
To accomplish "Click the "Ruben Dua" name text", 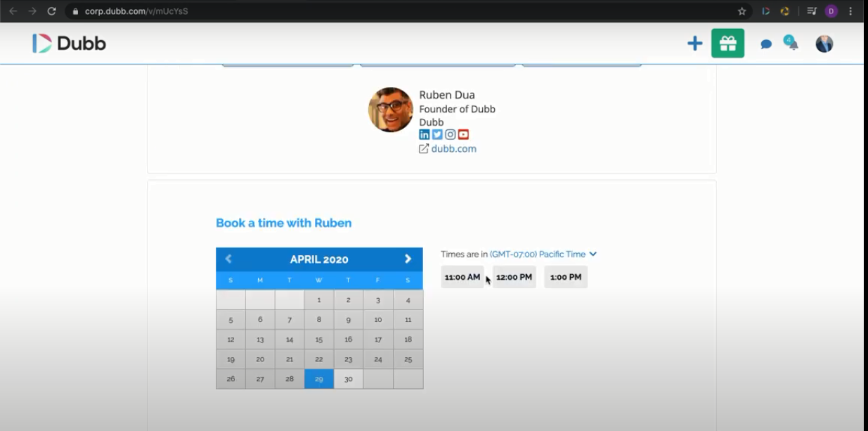I will pos(447,95).
